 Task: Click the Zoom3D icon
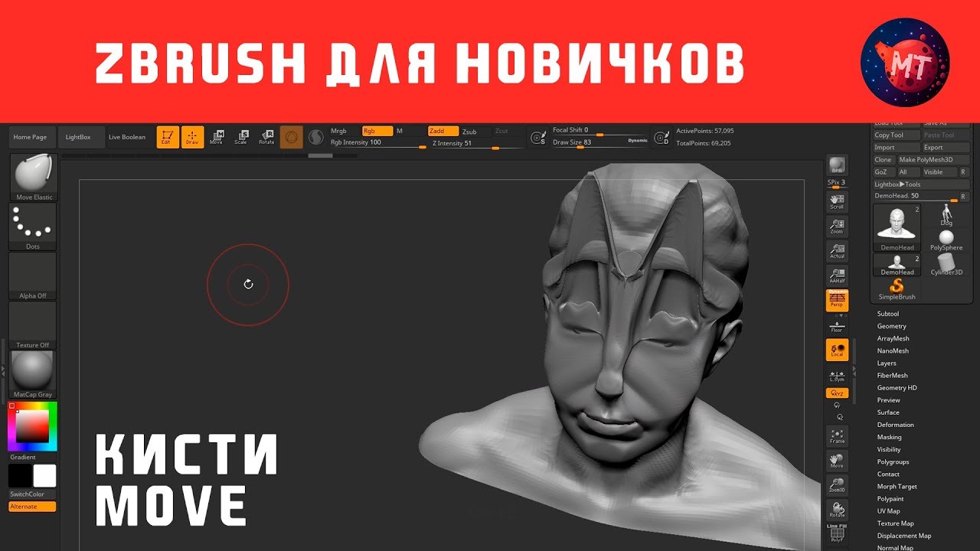[837, 485]
